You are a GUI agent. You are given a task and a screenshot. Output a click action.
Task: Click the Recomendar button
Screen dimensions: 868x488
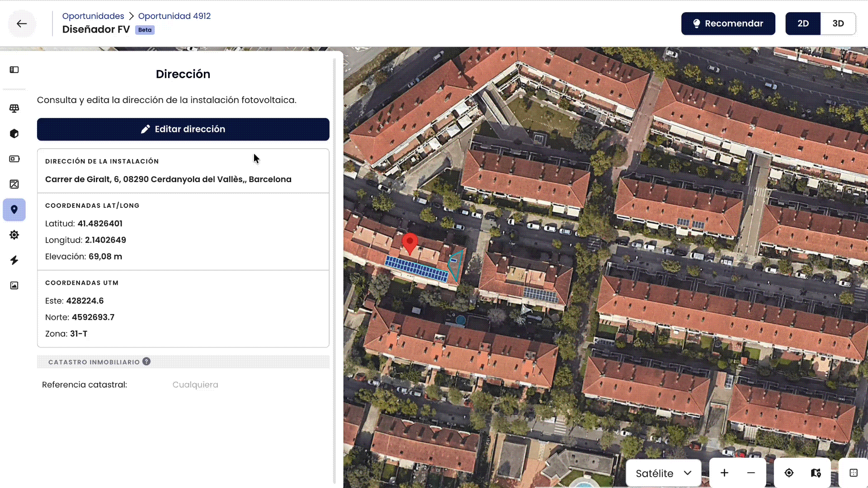[x=728, y=23]
